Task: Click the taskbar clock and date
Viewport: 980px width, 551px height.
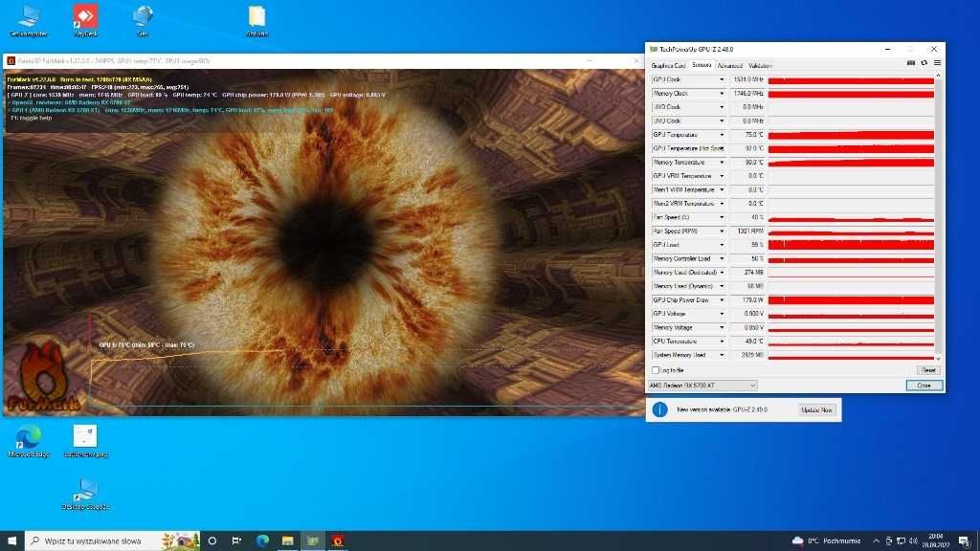Action: 936,540
